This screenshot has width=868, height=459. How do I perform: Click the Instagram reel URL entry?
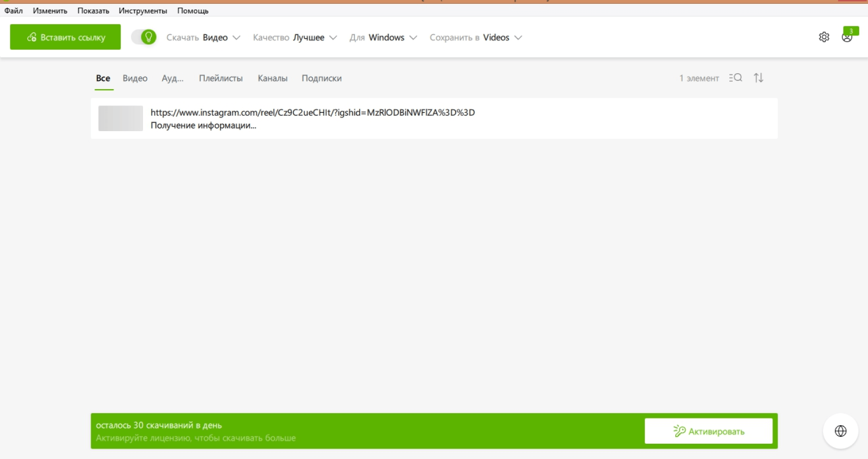coord(312,113)
